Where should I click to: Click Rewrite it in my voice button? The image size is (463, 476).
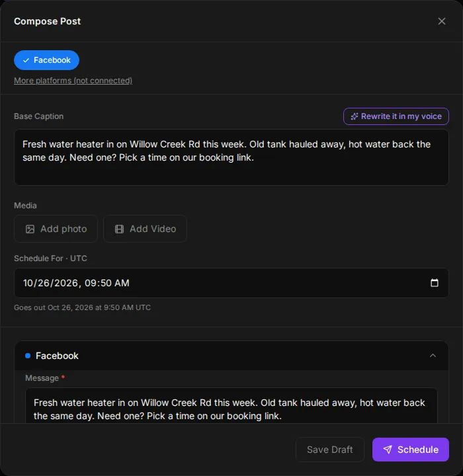click(x=396, y=116)
